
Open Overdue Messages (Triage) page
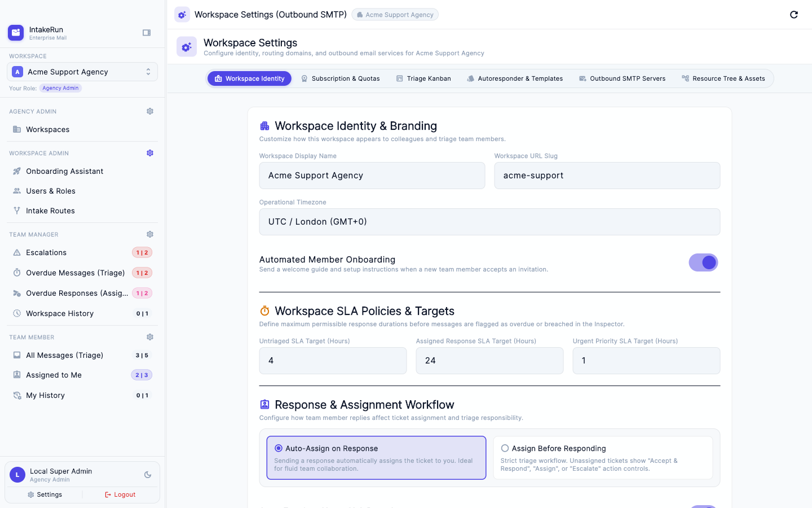click(x=82, y=273)
